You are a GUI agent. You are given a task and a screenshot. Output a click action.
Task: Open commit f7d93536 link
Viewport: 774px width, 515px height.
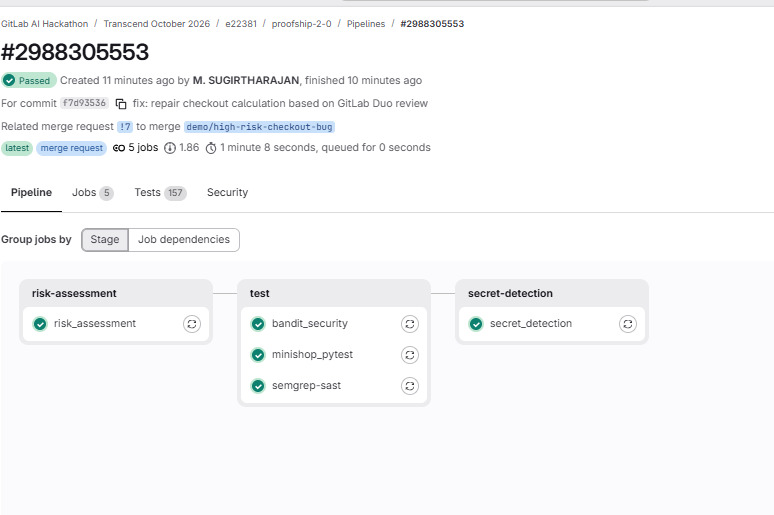pyautogui.click(x=84, y=103)
